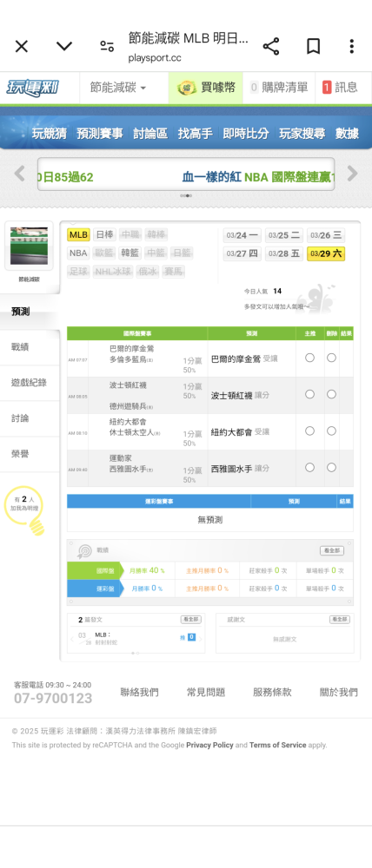Screen dimensions: 372x868
Task: Open 買噱幣 coin purchase
Action: point(206,88)
